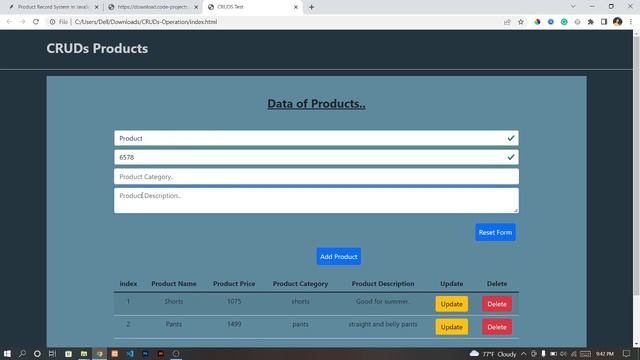The image size is (640, 360).
Task: Open the gray circle extension icon
Action: [577, 22]
